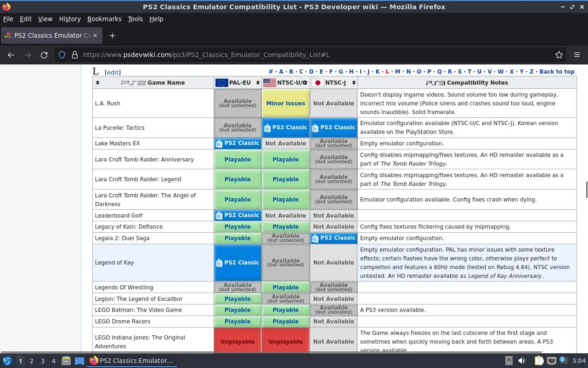Click Not Available NTSC-J cell for Leaderboard Golf
This screenshot has width=588, height=368.
[334, 215]
